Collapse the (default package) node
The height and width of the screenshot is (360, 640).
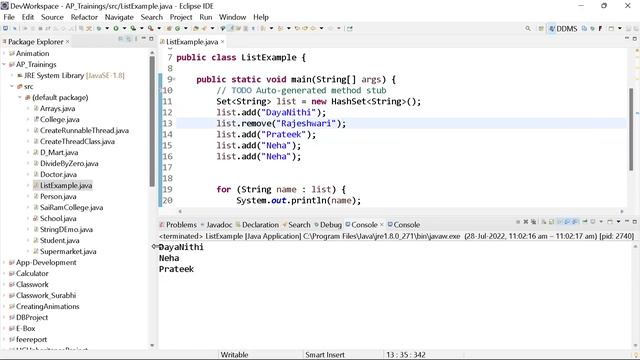point(20,98)
